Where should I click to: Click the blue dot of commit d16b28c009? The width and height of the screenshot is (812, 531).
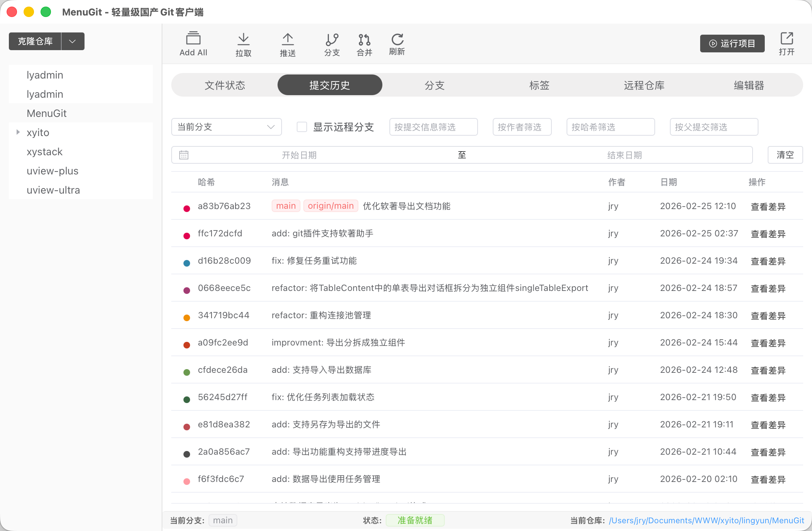(x=187, y=263)
